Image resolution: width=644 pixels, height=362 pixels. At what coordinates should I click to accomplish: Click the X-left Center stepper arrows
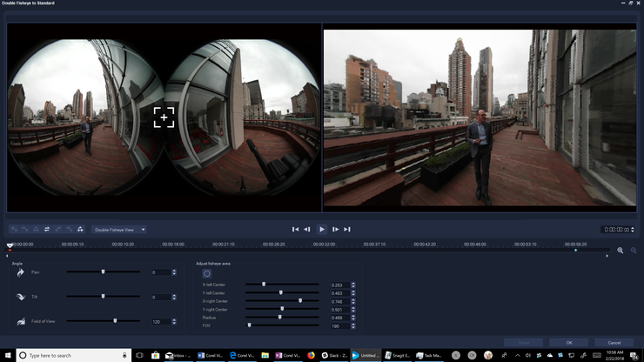(x=353, y=285)
